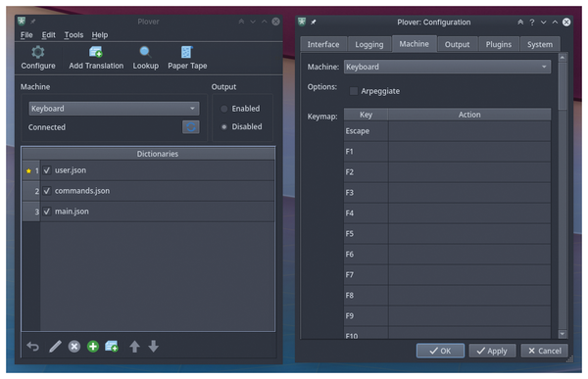Viewport: 588px width, 379px height.
Task: Click the Cancel button
Action: 545,351
